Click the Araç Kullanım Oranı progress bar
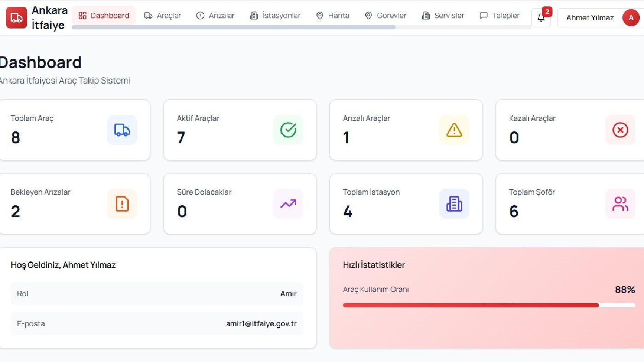 pyautogui.click(x=489, y=305)
